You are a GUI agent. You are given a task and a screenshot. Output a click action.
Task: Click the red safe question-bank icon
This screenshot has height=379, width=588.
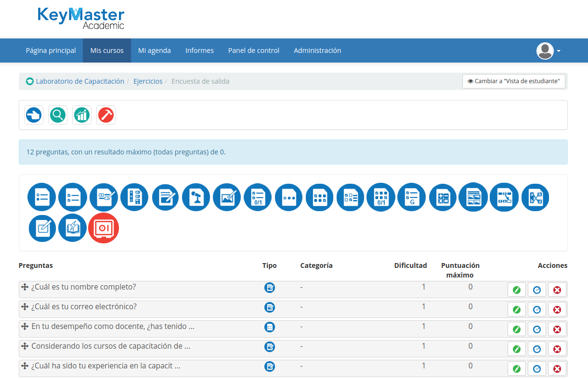pos(104,227)
